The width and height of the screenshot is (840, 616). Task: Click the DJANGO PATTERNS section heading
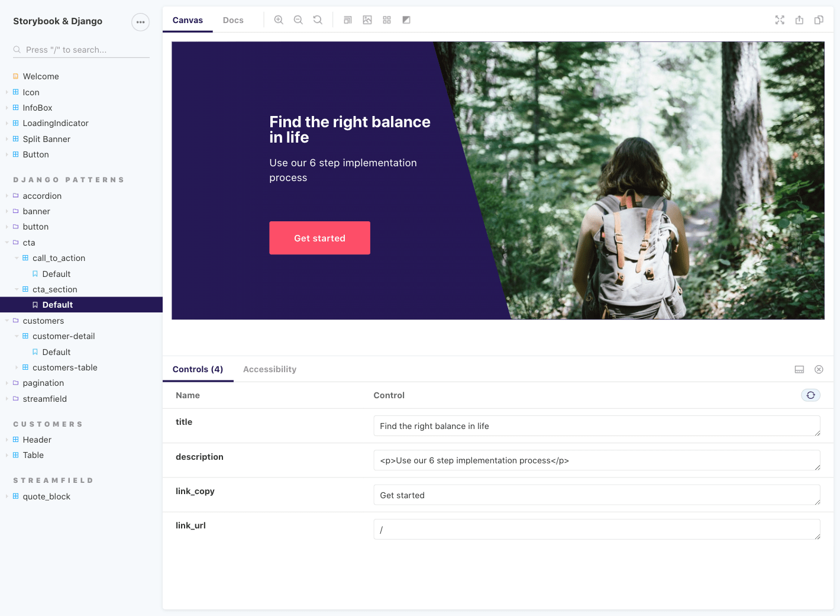pyautogui.click(x=69, y=180)
